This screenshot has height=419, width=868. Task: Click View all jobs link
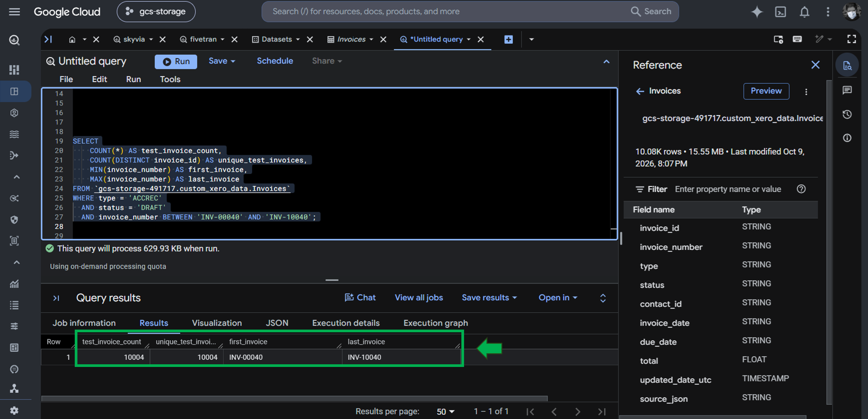[x=419, y=298]
